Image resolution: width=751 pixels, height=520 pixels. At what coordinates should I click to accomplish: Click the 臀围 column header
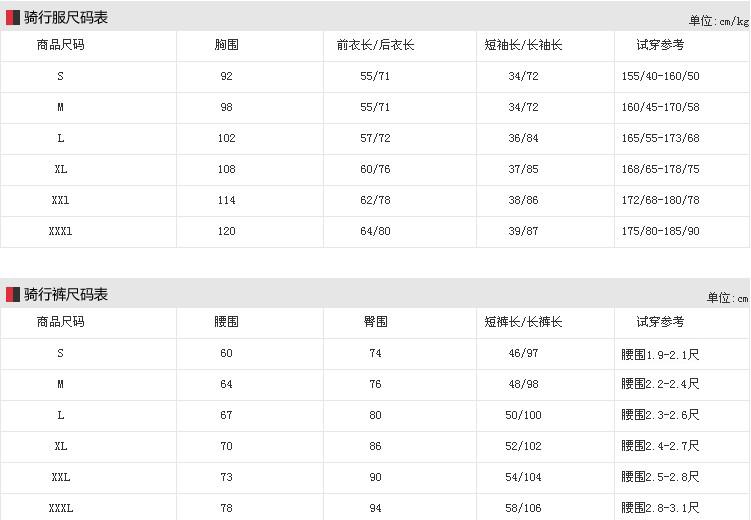point(376,322)
